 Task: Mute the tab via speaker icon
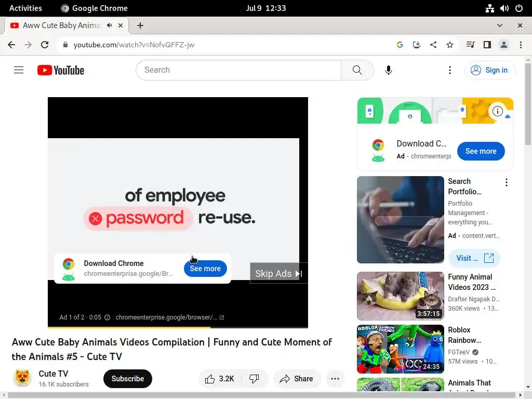pyautogui.click(x=109, y=25)
